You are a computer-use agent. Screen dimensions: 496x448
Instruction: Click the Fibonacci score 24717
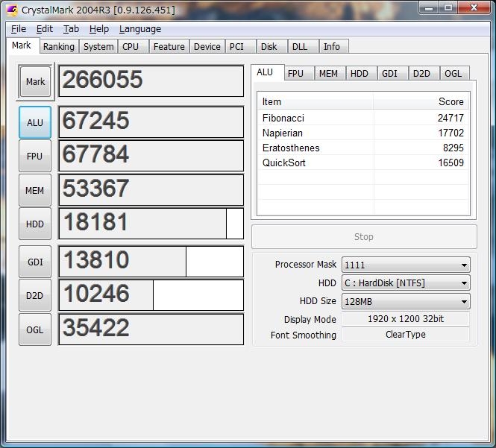[x=451, y=118]
